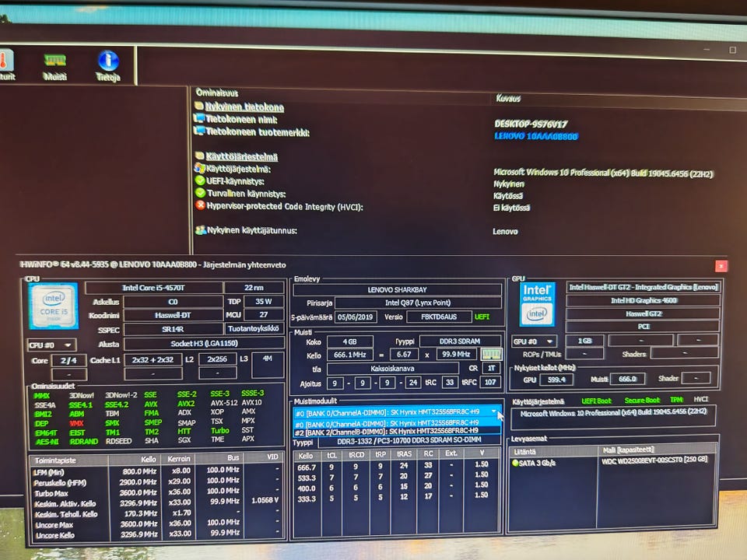Click the TPM status label
This screenshot has height=560, width=747.
pyautogui.click(x=676, y=400)
